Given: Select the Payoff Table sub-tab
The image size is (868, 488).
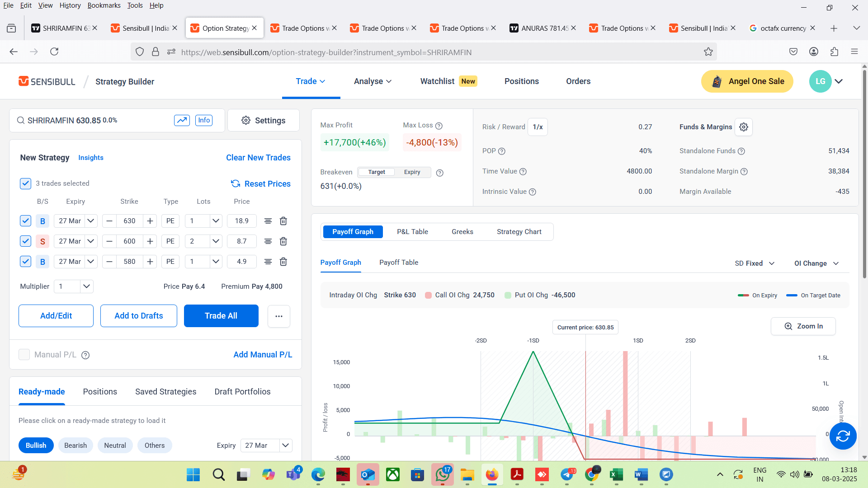Looking at the screenshot, I should [399, 263].
